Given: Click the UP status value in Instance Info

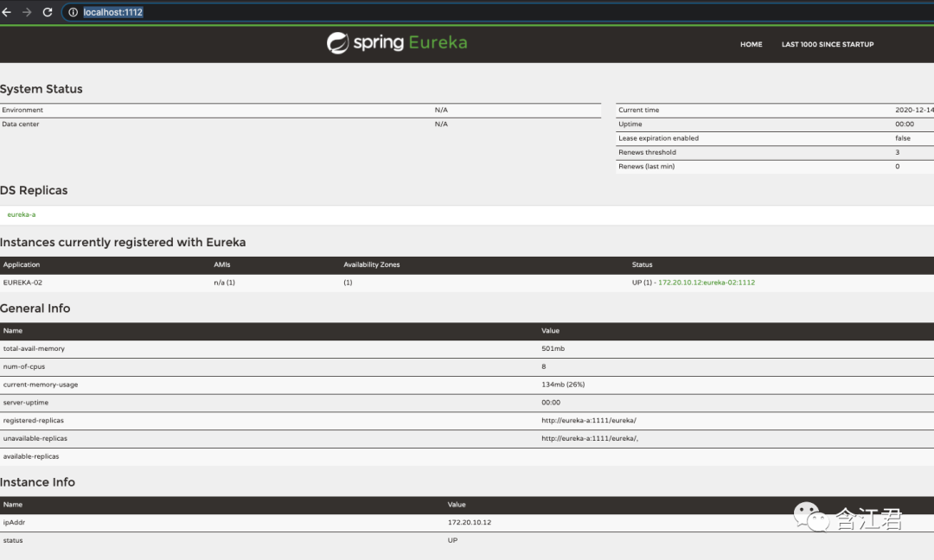Looking at the screenshot, I should pyautogui.click(x=452, y=540).
